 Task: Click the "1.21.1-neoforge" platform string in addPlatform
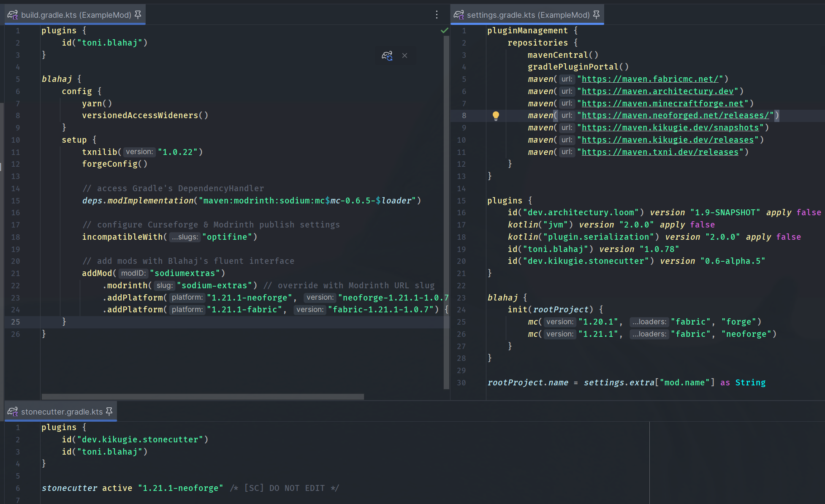tap(250, 298)
